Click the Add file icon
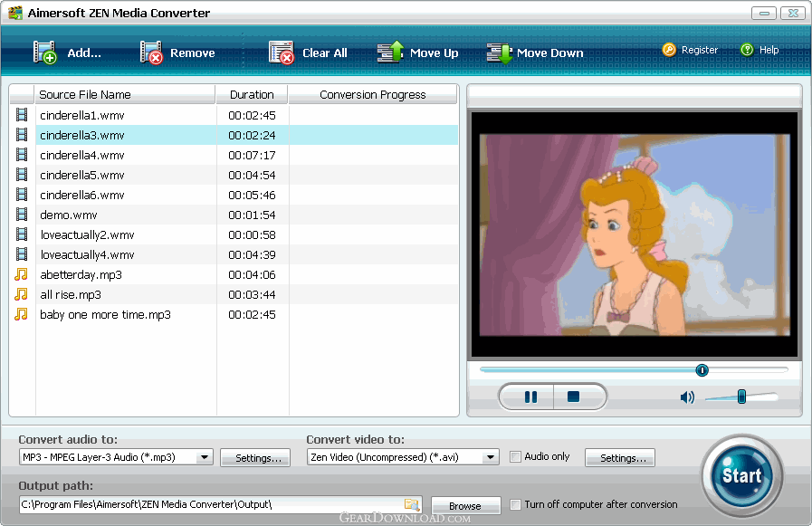The image size is (812, 526). click(x=44, y=53)
